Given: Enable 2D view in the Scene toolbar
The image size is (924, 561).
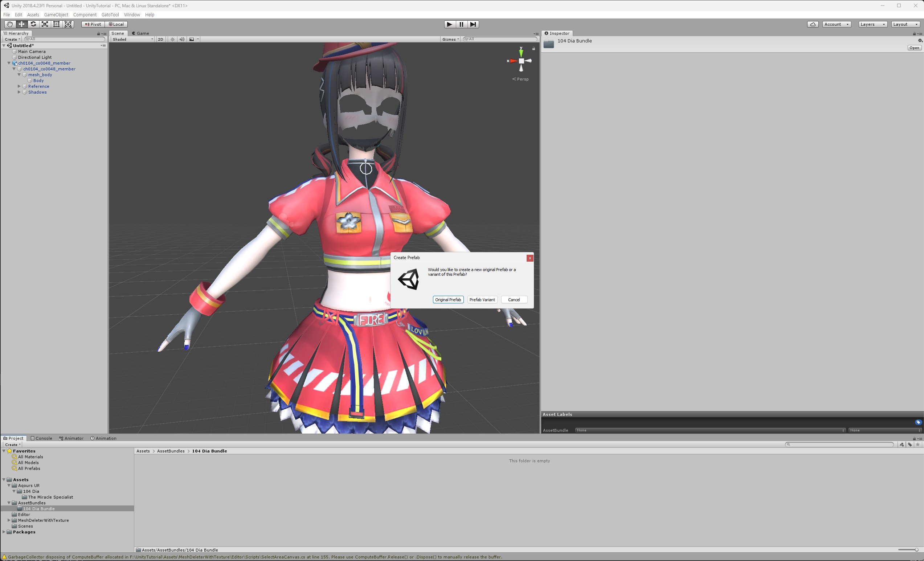Looking at the screenshot, I should [x=160, y=39].
